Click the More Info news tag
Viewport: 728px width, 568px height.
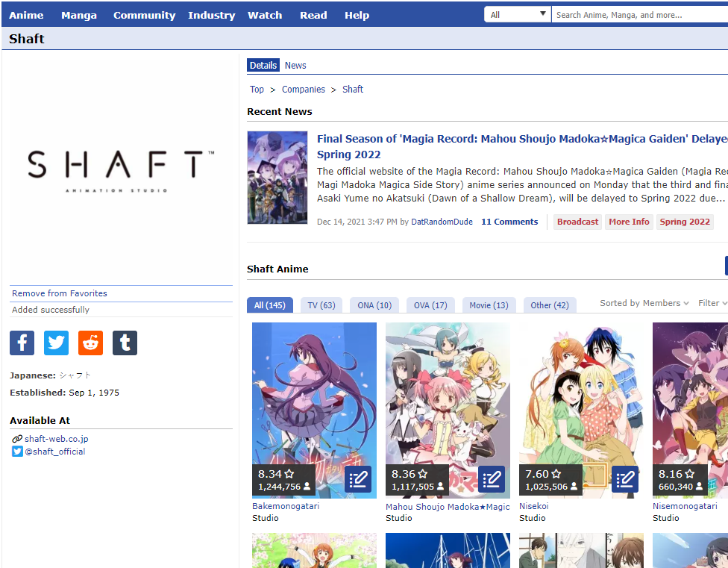(629, 222)
